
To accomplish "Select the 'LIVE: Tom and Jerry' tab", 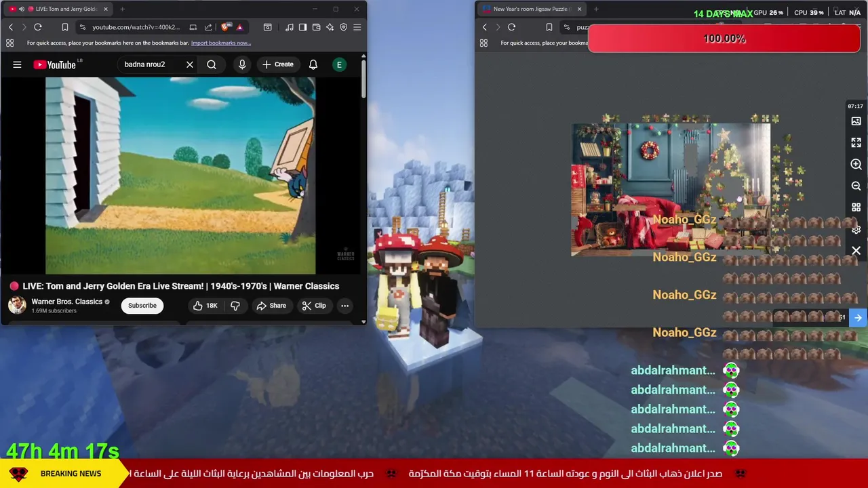I will pos(58,9).
